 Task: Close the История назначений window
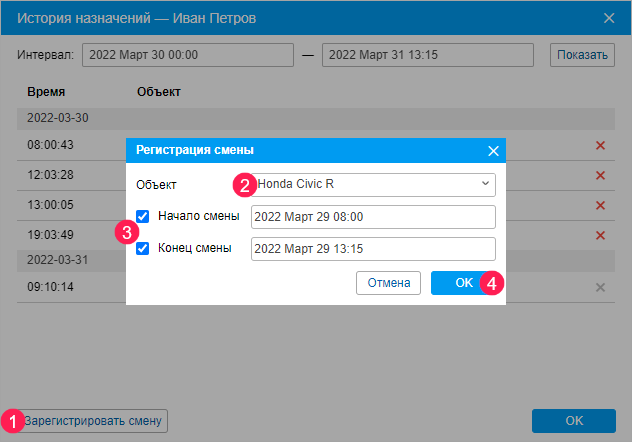(x=609, y=17)
